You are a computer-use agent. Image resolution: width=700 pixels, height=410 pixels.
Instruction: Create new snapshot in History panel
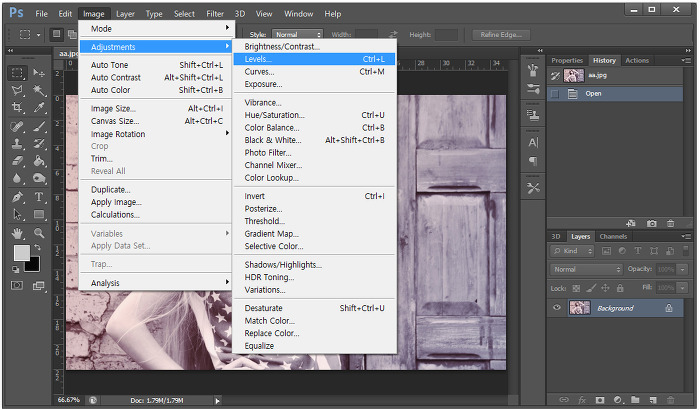[x=652, y=223]
